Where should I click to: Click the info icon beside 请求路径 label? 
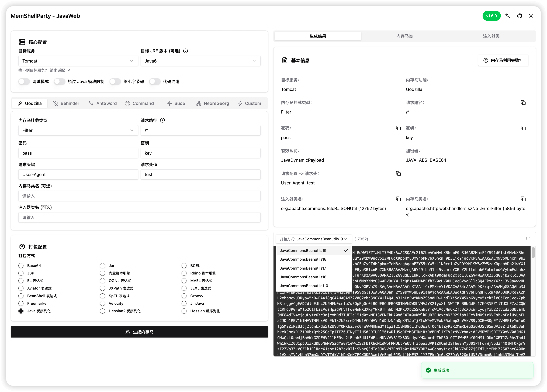click(162, 120)
